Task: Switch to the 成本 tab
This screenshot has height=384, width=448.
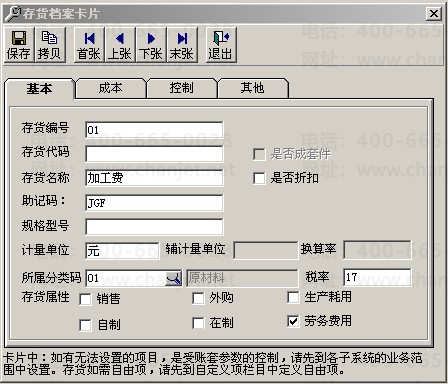Action: coord(110,88)
